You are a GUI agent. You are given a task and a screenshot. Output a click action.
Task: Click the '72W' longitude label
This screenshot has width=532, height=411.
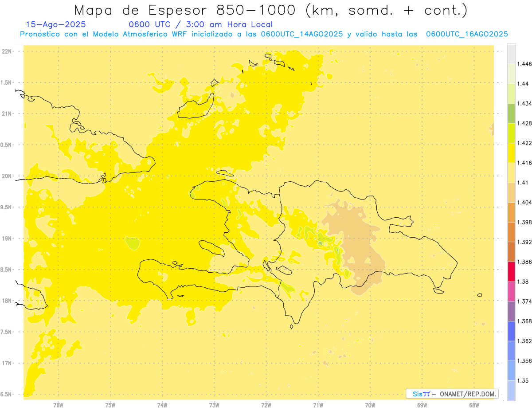266,405
